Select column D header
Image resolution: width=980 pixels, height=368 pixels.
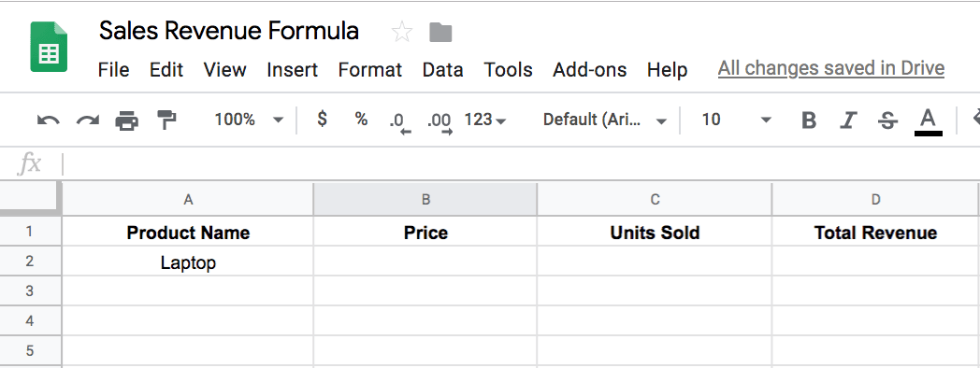[875, 199]
